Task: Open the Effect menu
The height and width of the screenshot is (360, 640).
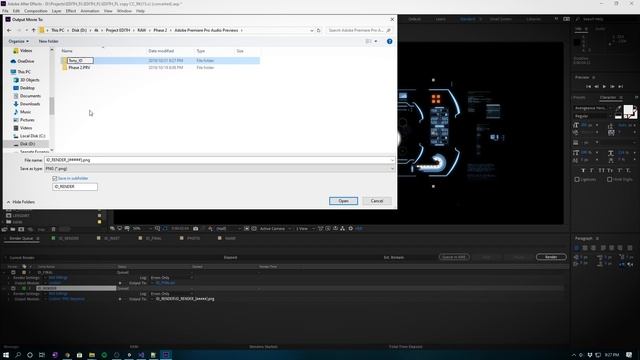Action: pyautogui.click(x=71, y=11)
